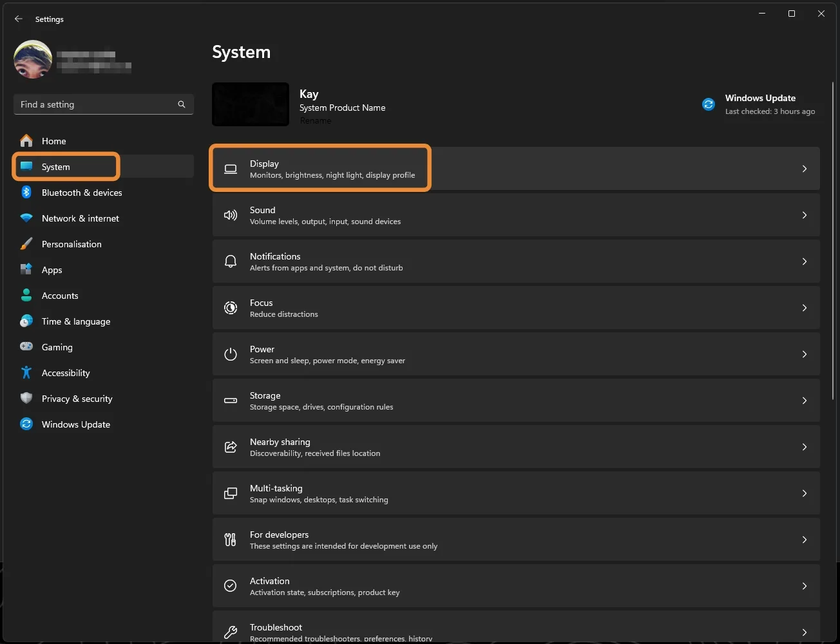The image size is (840, 644).
Task: Click the Network wifi icon in sidebar
Action: coord(26,218)
